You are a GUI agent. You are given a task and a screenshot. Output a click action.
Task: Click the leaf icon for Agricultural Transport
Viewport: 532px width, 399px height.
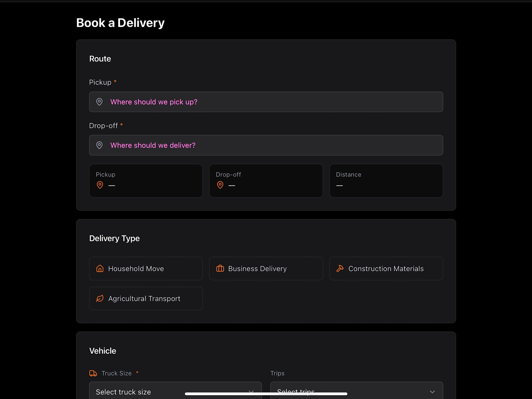point(100,298)
